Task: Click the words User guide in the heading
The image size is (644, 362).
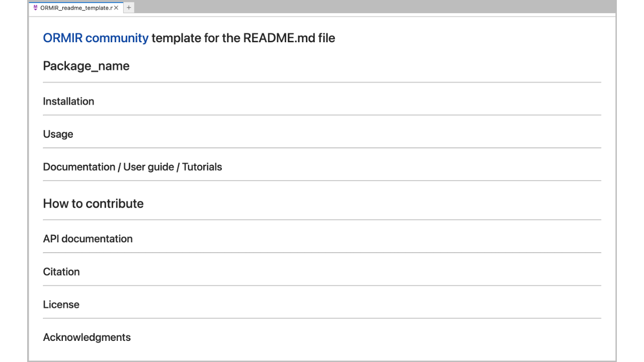Action: pos(148,167)
